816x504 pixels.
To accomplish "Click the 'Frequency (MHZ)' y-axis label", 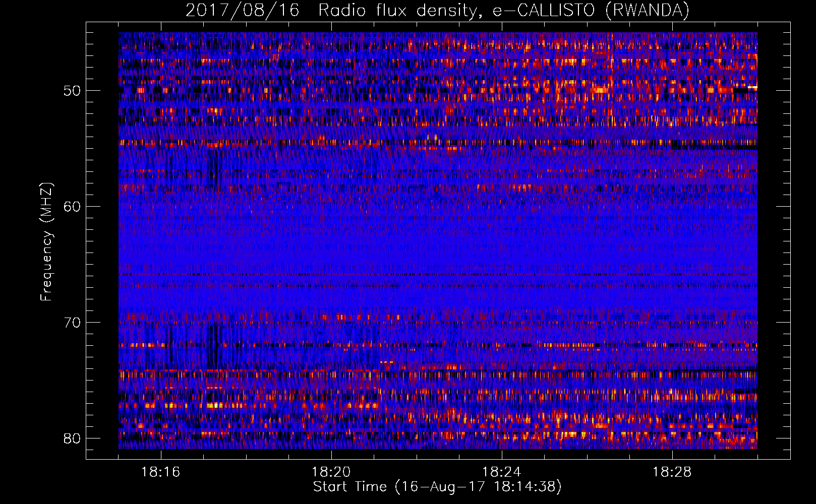I will pos(46,242).
